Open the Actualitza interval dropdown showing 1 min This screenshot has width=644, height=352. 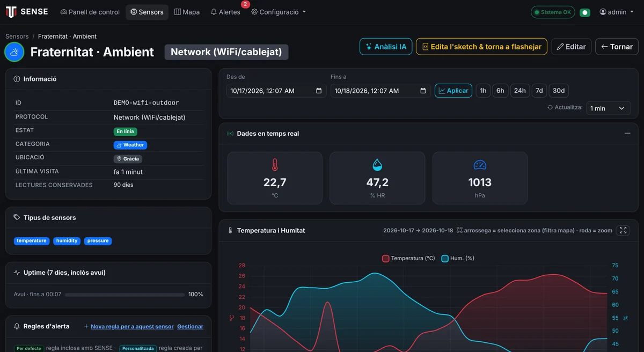pyautogui.click(x=608, y=108)
